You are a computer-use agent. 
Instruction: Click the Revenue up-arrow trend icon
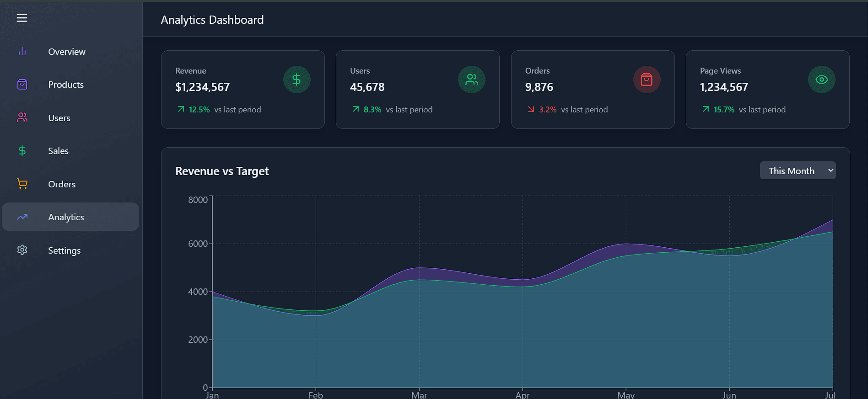click(181, 109)
